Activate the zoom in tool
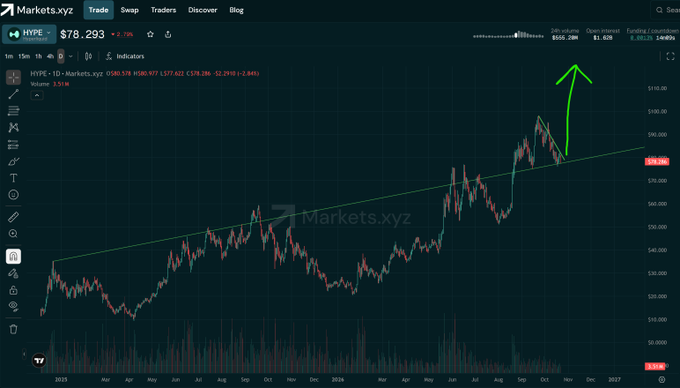Image resolution: width=680 pixels, height=388 pixels. click(13, 234)
